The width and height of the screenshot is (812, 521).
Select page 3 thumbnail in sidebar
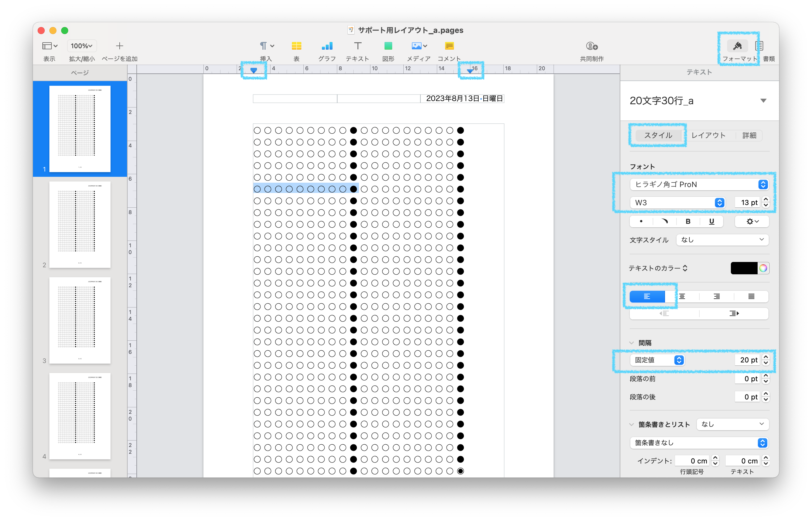[80, 320]
